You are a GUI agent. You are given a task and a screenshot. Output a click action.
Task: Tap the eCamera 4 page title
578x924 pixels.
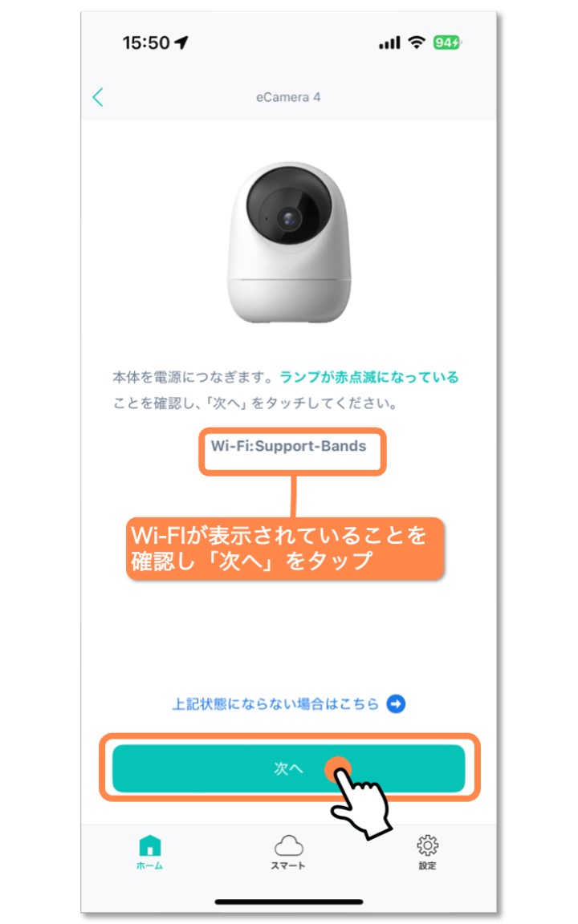pos(288,97)
